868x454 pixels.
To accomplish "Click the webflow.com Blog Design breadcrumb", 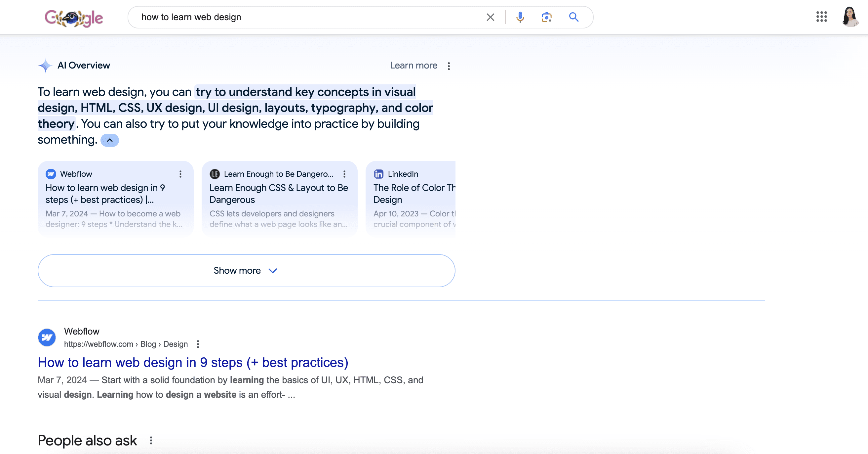I will click(x=126, y=344).
